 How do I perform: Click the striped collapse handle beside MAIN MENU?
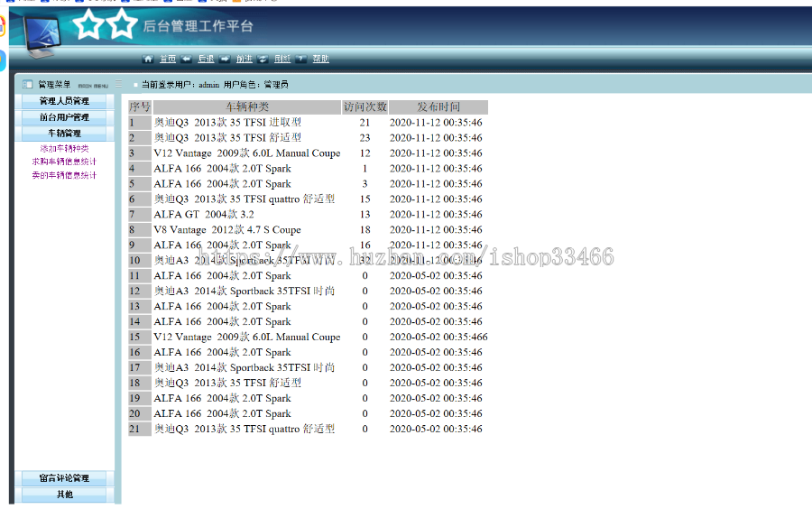coord(118,84)
